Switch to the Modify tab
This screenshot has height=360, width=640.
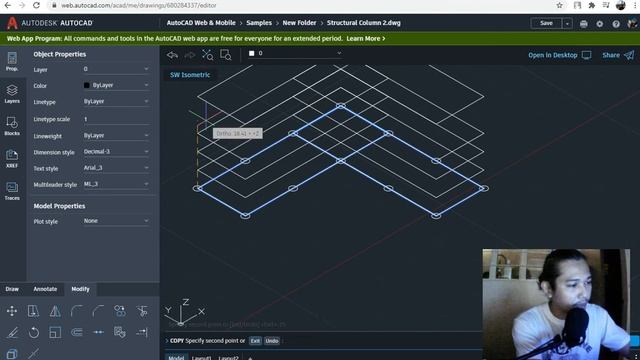tap(80, 289)
